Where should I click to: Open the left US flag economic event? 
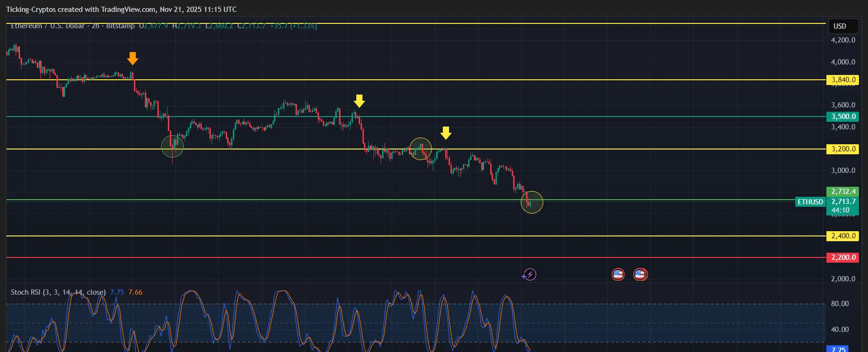click(x=618, y=275)
